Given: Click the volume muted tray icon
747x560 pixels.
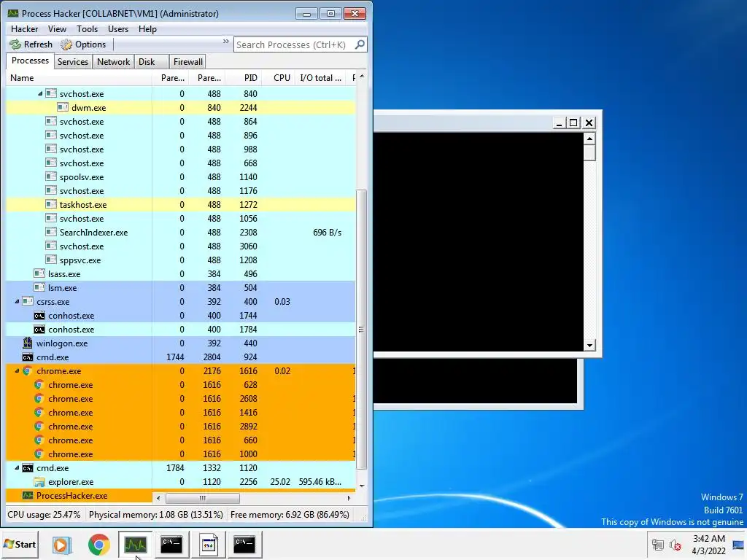Looking at the screenshot, I should (675, 544).
